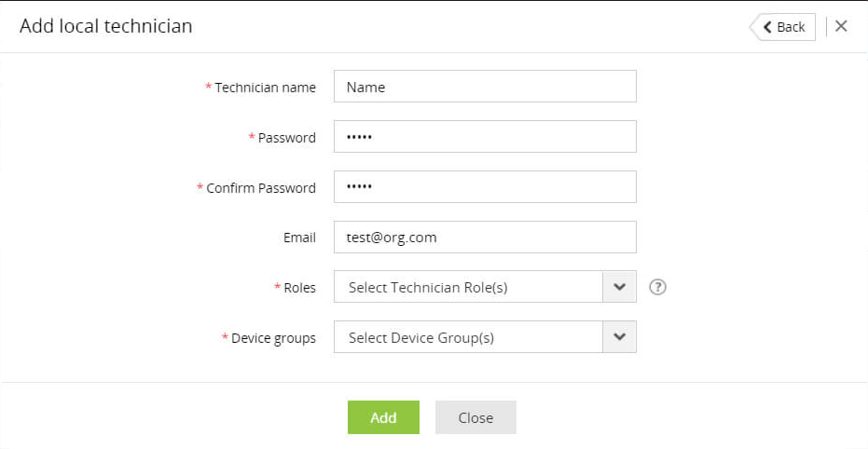Focus the Technician name input field
Viewport: 868px width, 449px height.
[485, 87]
